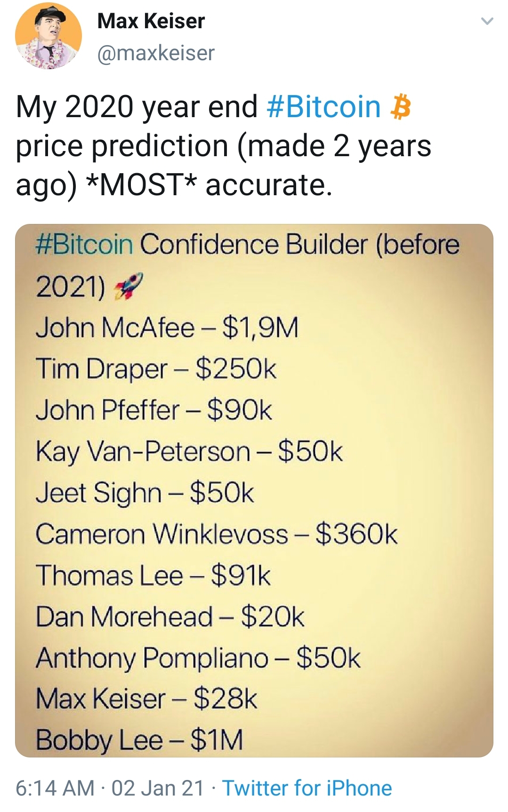Screen dimensions: 508x812
Task: Select the Thomas Lee $91k line
Action: click(153, 575)
